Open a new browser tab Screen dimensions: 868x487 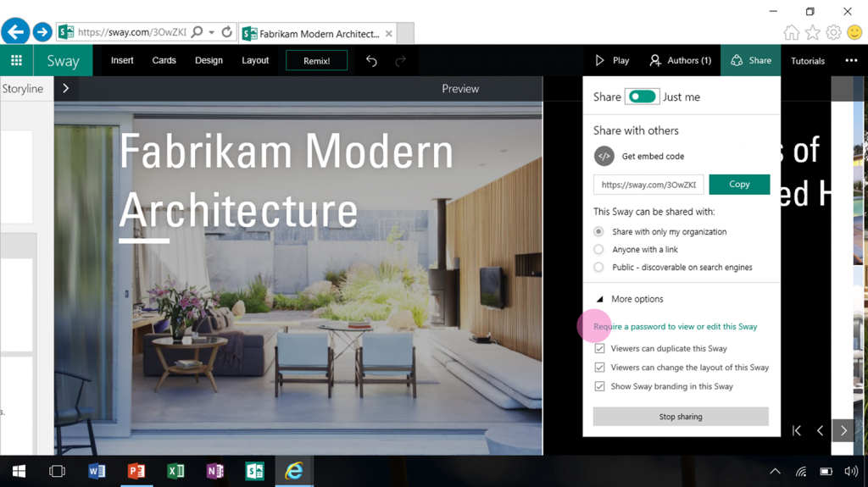406,33
